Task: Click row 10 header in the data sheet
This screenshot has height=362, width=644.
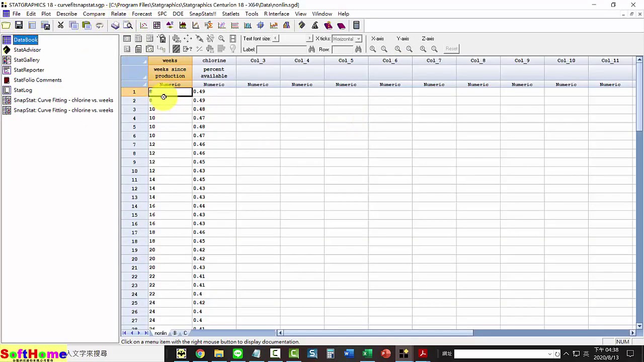Action: click(x=134, y=171)
